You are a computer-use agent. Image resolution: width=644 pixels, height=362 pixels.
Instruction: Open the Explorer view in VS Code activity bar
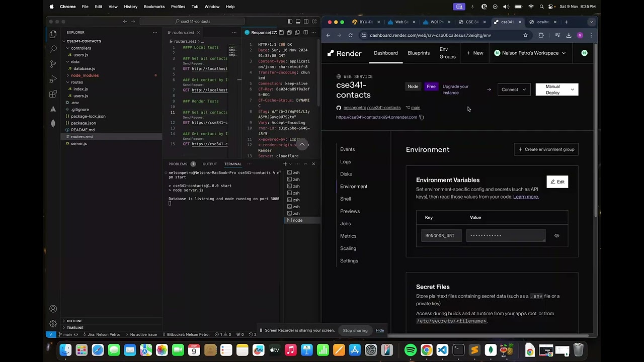point(53,34)
